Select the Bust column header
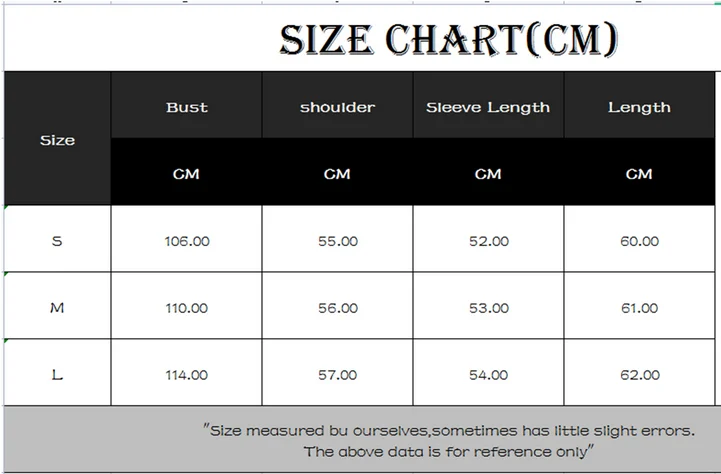The image size is (721, 474). [186, 105]
